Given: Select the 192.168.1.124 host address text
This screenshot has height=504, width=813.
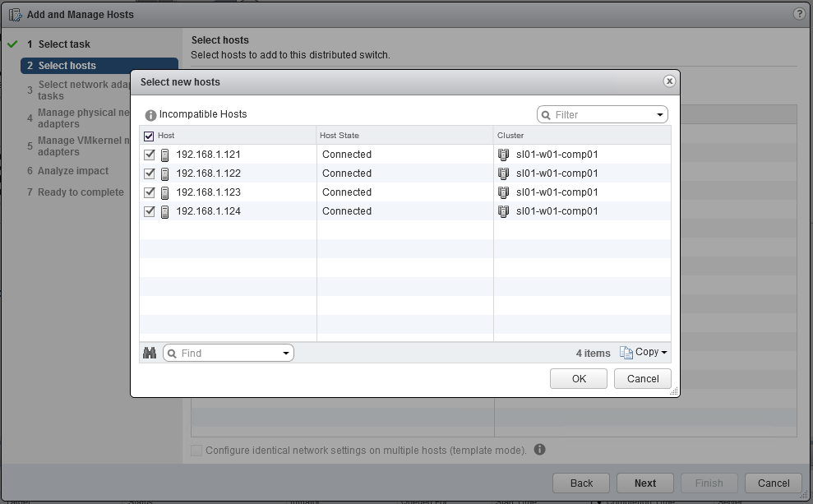Looking at the screenshot, I should click(x=209, y=211).
